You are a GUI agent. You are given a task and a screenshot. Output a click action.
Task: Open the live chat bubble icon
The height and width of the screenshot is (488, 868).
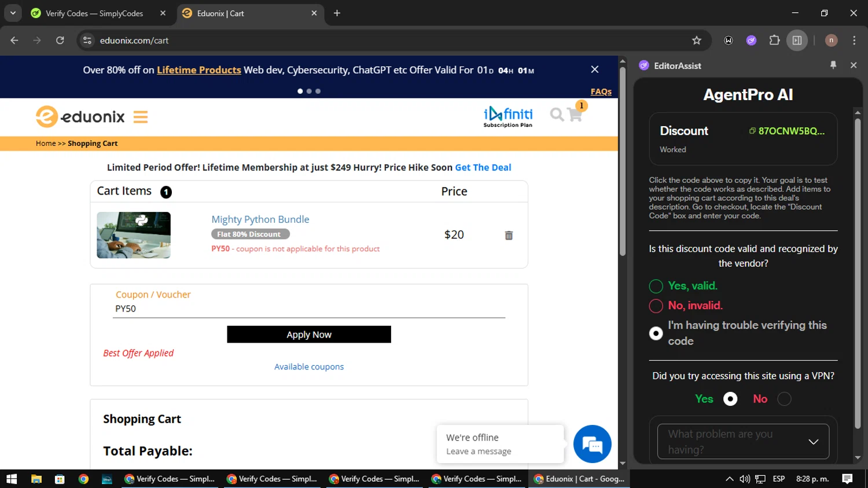(592, 444)
